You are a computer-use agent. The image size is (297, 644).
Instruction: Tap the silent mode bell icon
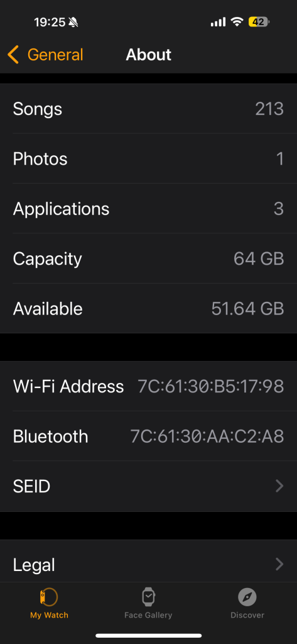click(x=73, y=23)
